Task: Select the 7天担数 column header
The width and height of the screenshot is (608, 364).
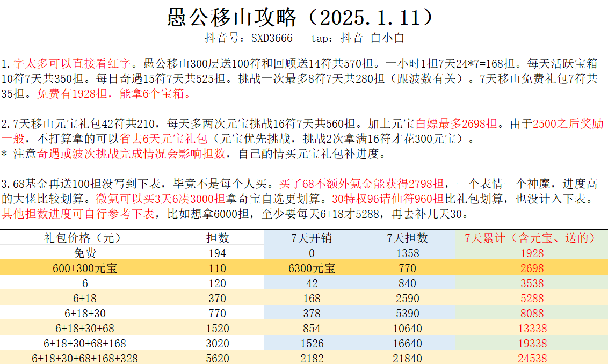Action: (x=407, y=238)
